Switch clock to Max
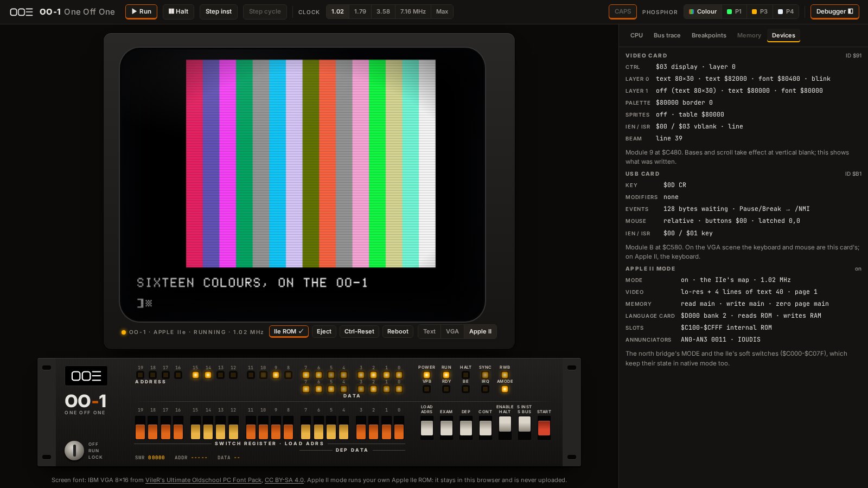868x488 pixels. [442, 11]
